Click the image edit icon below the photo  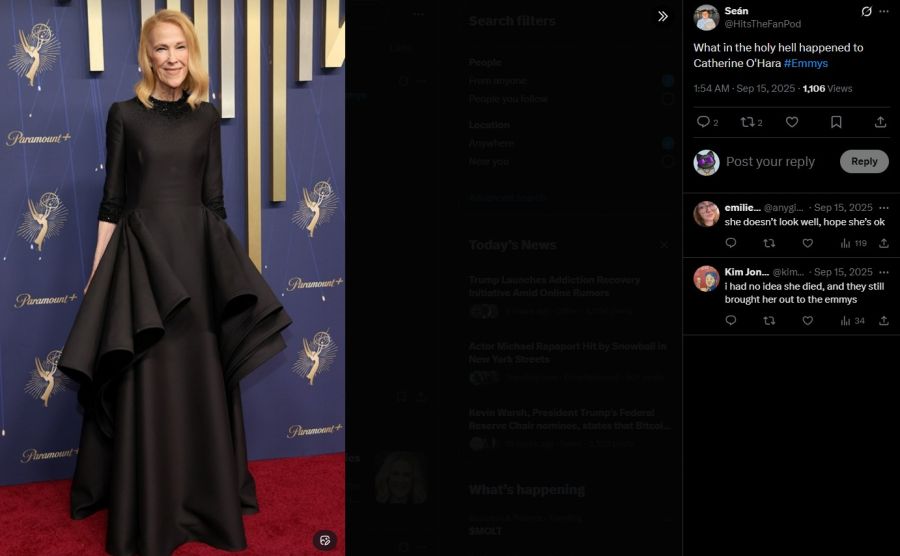(x=324, y=540)
